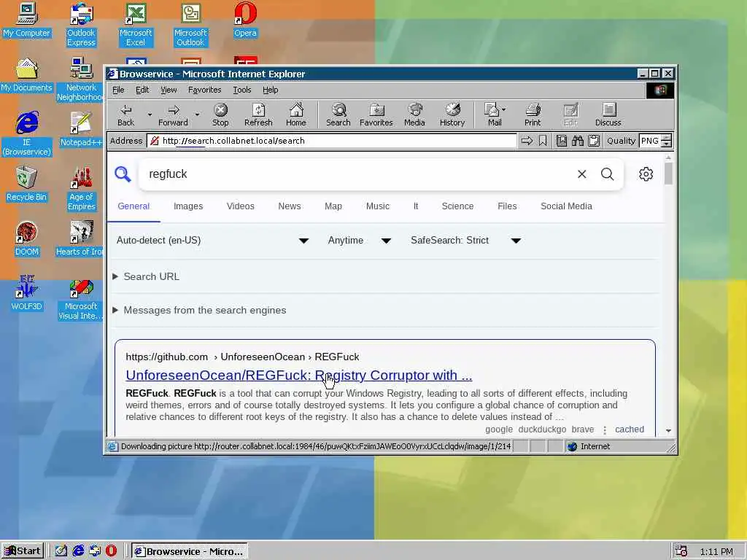Open the Auto-detect (en-US) language dropdown

tap(212, 241)
